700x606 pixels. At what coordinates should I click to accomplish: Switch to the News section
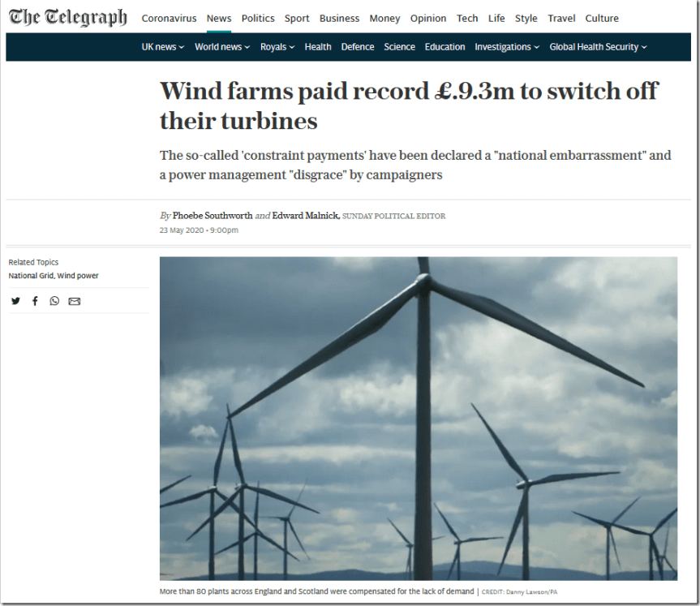tap(218, 18)
